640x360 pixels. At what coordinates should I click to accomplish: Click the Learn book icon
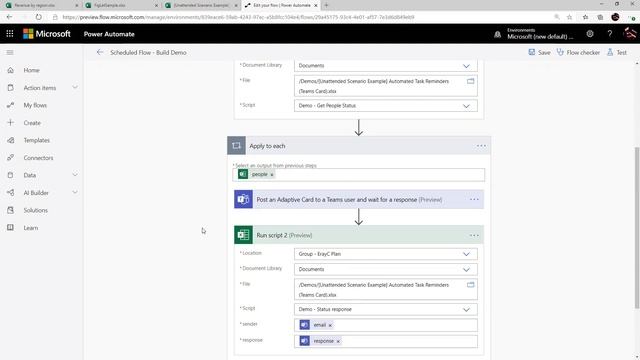[x=11, y=227]
